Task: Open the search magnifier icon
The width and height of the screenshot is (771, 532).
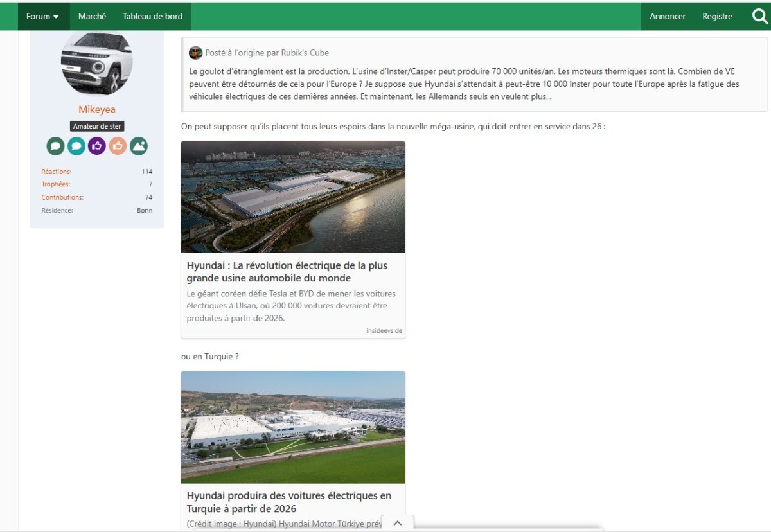Action: click(x=760, y=16)
